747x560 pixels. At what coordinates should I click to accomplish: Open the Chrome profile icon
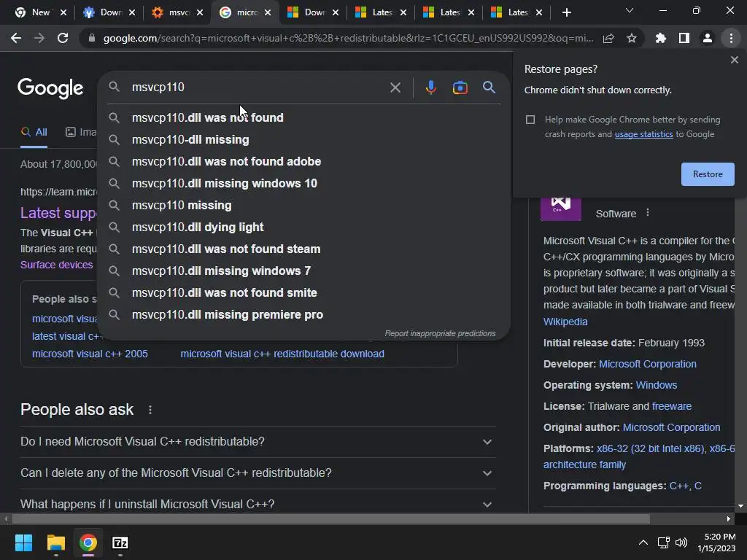click(708, 38)
